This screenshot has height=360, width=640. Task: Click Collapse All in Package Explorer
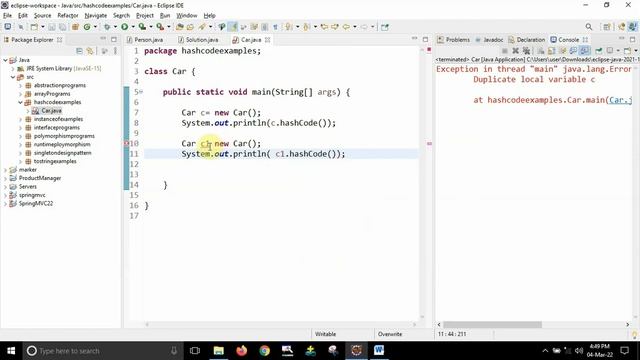click(x=79, y=51)
